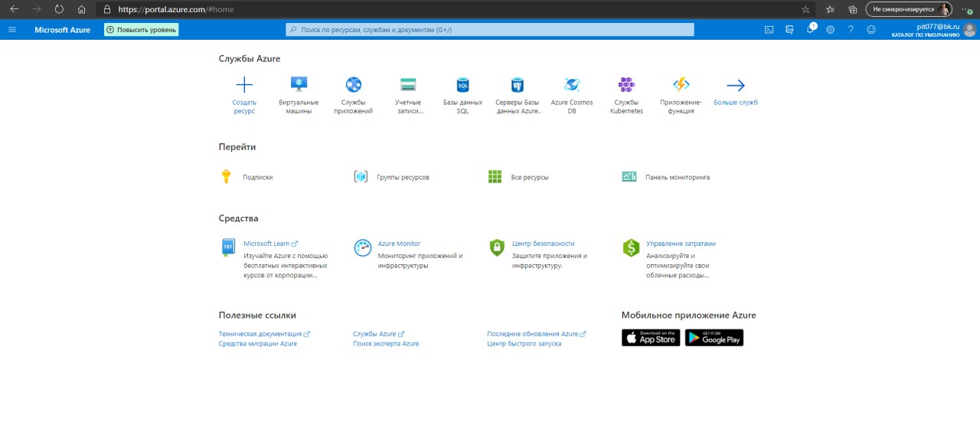
Task: Open Техническая документация link
Action: click(x=264, y=334)
